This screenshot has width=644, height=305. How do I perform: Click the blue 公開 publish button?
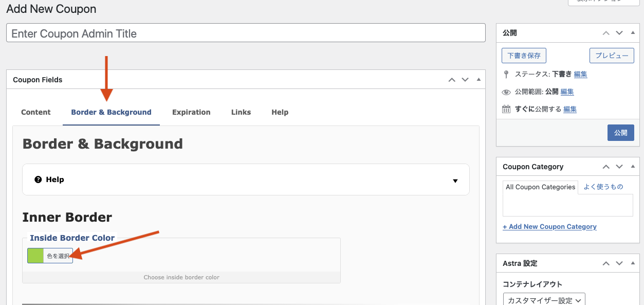(620, 133)
